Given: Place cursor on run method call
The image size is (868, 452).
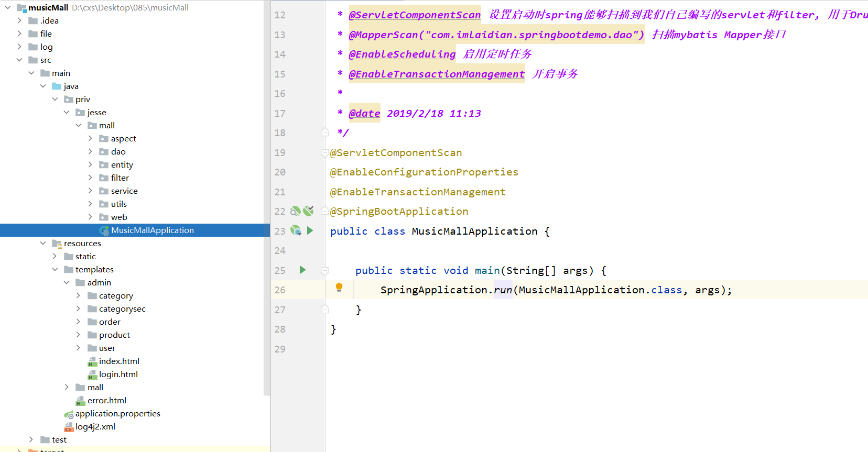Looking at the screenshot, I should point(503,290).
